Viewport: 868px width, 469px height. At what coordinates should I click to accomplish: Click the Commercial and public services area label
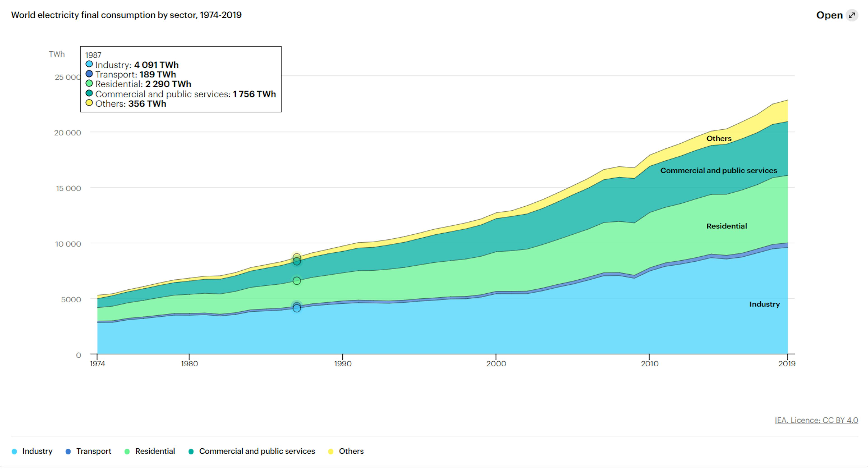(x=719, y=170)
